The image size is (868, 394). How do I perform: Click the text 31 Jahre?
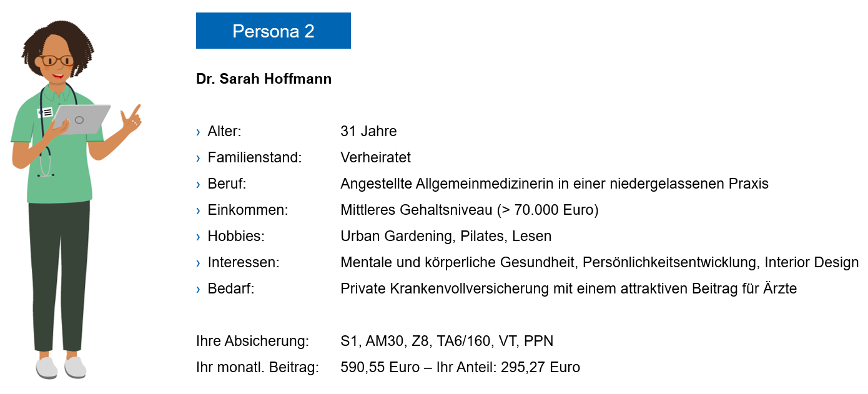368,132
